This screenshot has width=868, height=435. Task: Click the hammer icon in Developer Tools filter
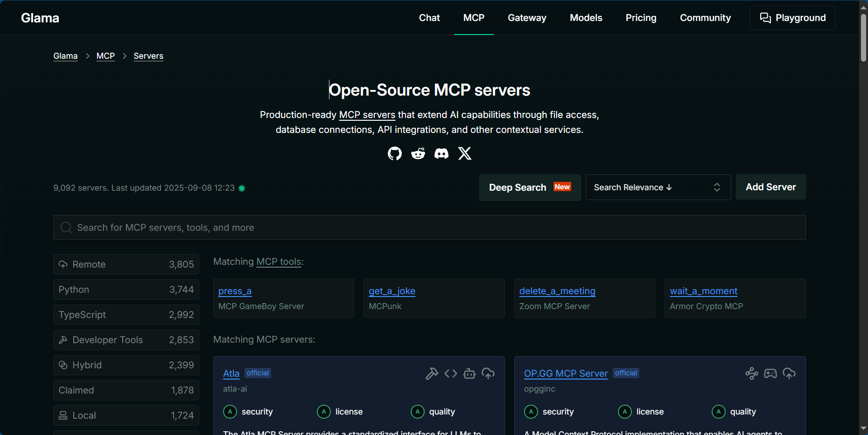click(63, 340)
